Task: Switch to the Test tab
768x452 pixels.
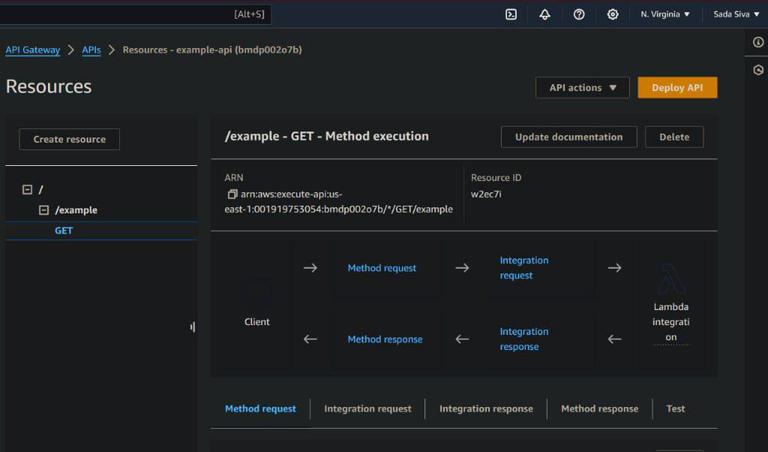Action: pos(675,408)
